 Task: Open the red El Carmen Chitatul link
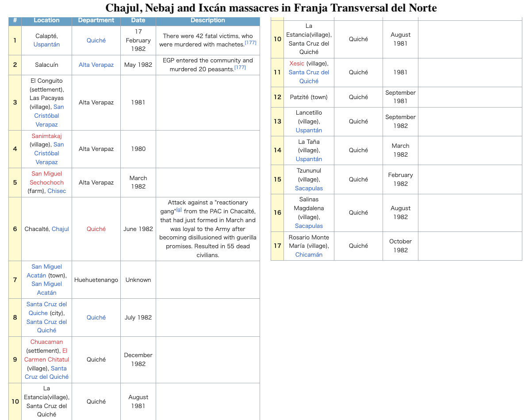(x=46, y=355)
